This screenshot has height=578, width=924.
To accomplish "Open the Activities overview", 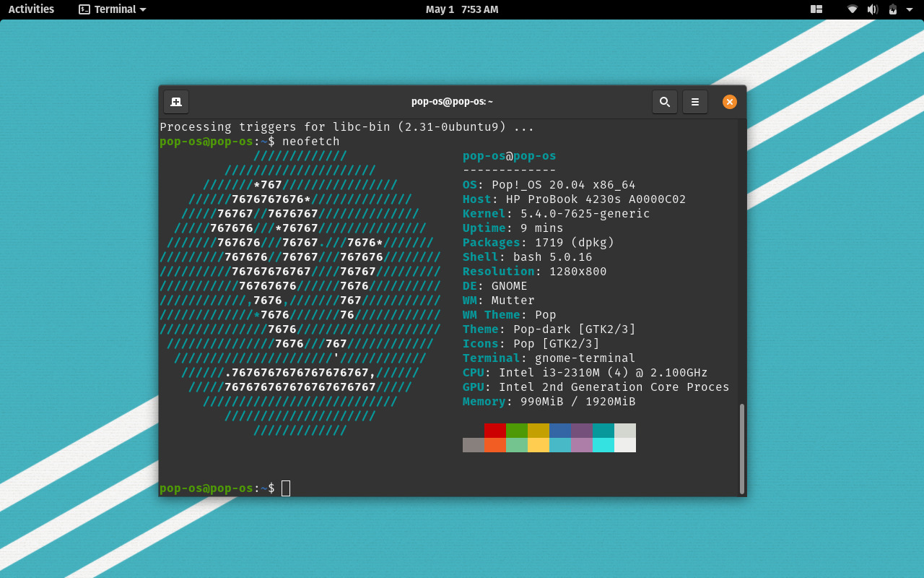I will pyautogui.click(x=30, y=9).
